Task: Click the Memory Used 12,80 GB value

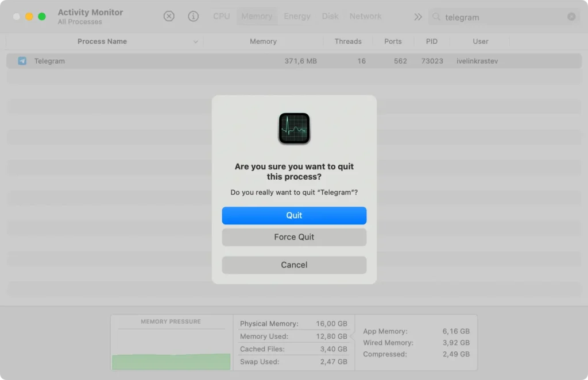Action: [x=331, y=336]
